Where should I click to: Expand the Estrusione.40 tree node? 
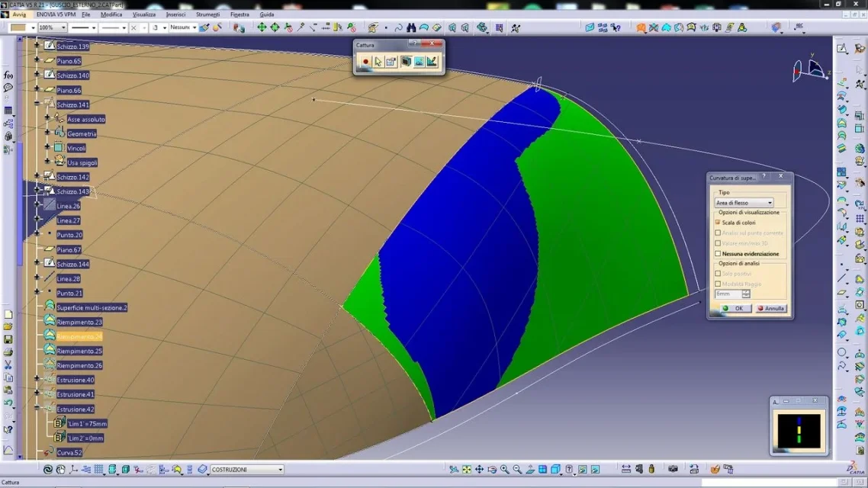[x=37, y=379]
